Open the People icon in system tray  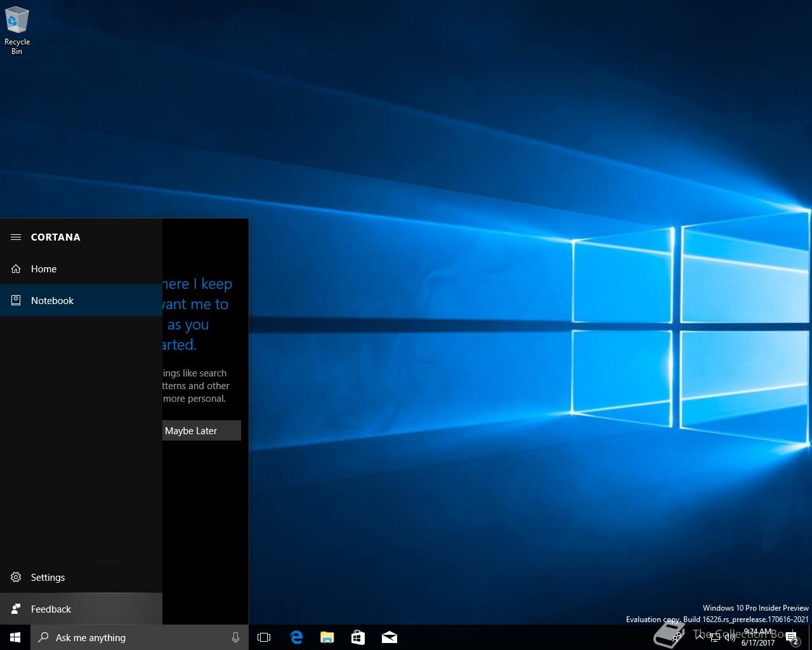(x=678, y=637)
